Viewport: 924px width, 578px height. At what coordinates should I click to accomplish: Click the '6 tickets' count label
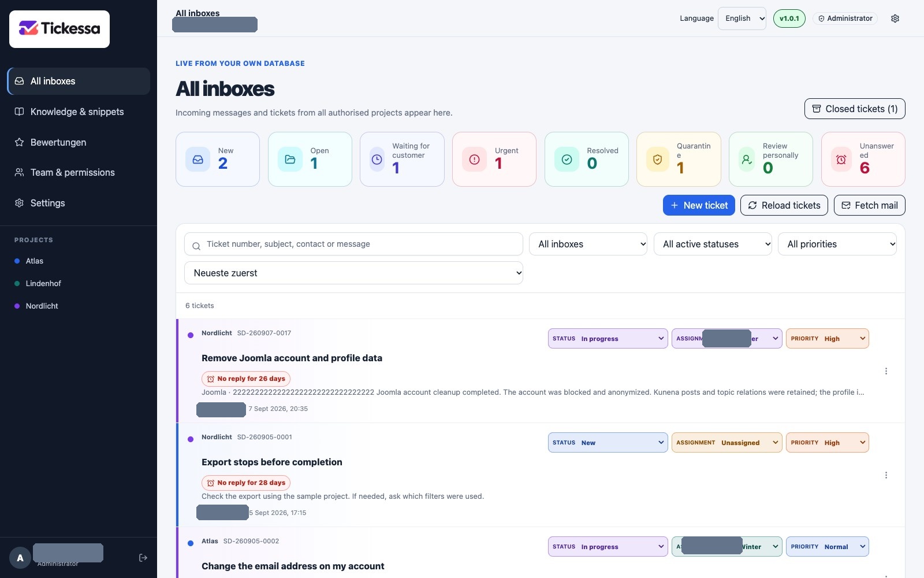point(200,306)
